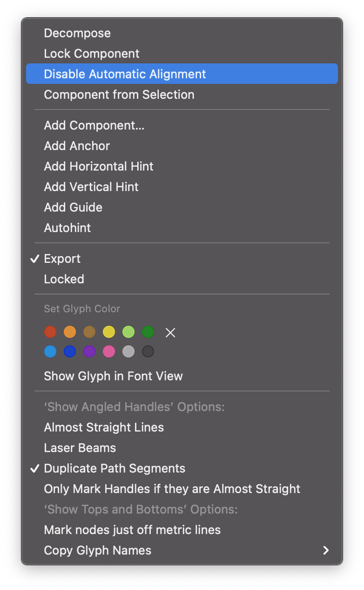Open the Add Component dialog
The image size is (364, 590).
pos(94,126)
